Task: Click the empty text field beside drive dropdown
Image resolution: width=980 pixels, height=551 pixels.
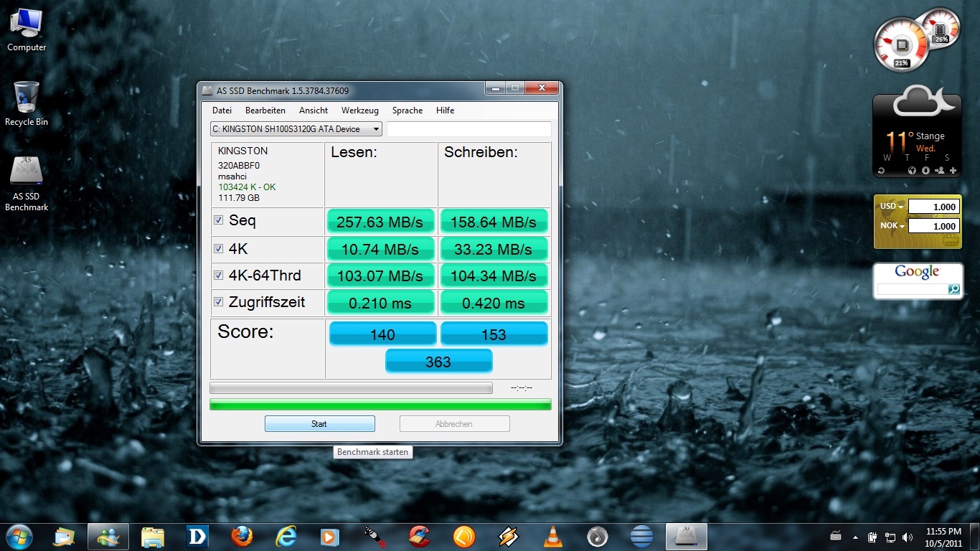Action: point(469,129)
